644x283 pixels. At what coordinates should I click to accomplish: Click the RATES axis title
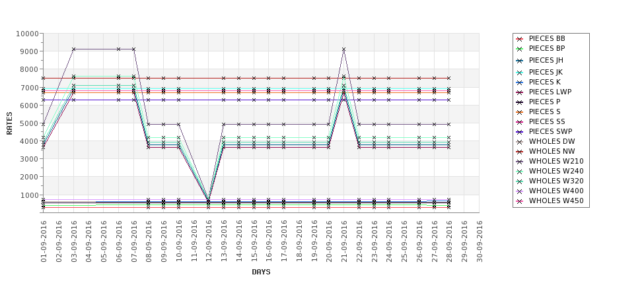(9, 123)
